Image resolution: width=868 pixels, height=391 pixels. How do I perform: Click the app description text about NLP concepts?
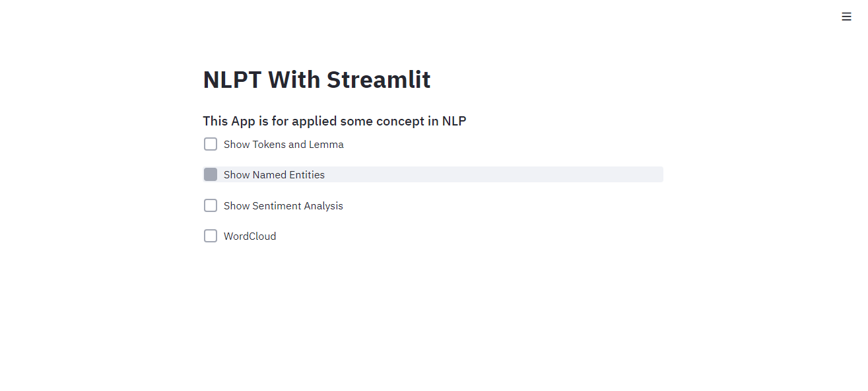(335, 121)
